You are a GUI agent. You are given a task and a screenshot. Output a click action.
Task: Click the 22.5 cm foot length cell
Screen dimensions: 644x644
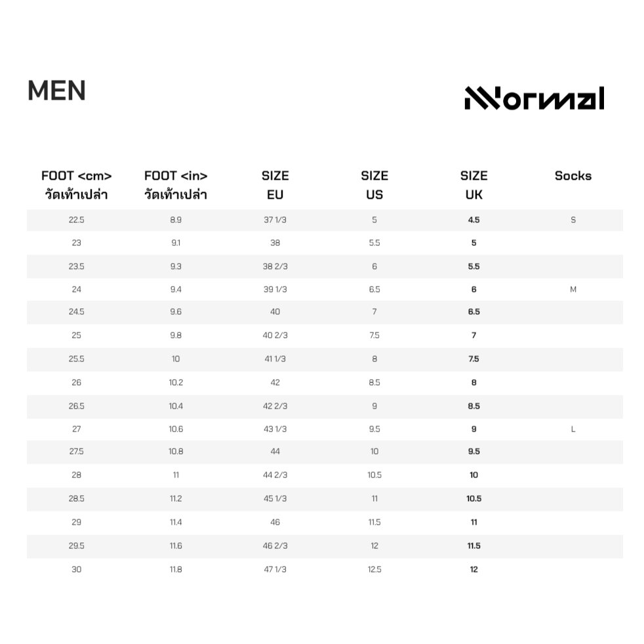76,220
